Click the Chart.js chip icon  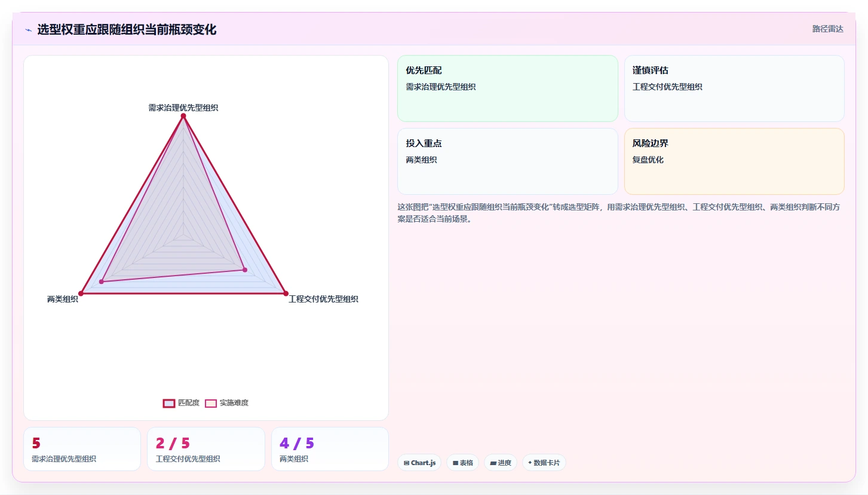click(407, 463)
